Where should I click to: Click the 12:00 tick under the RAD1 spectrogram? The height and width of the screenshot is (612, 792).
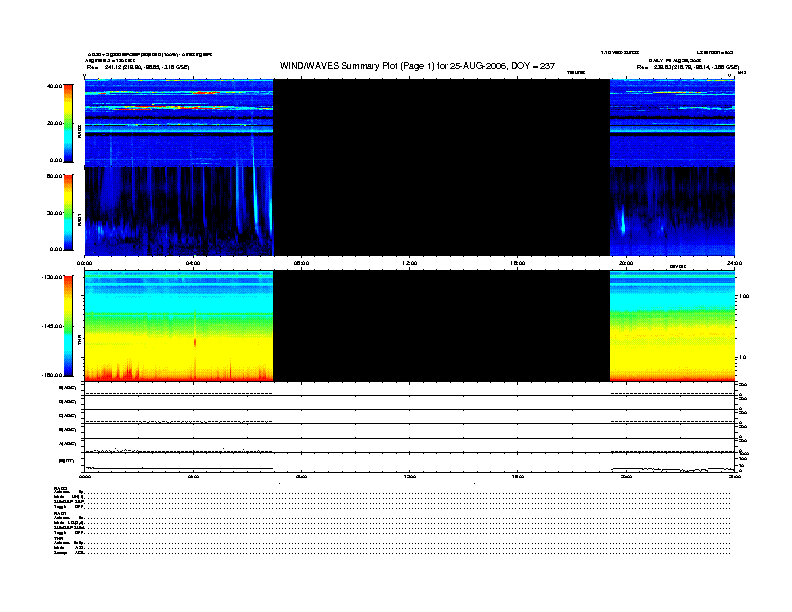coord(410,263)
